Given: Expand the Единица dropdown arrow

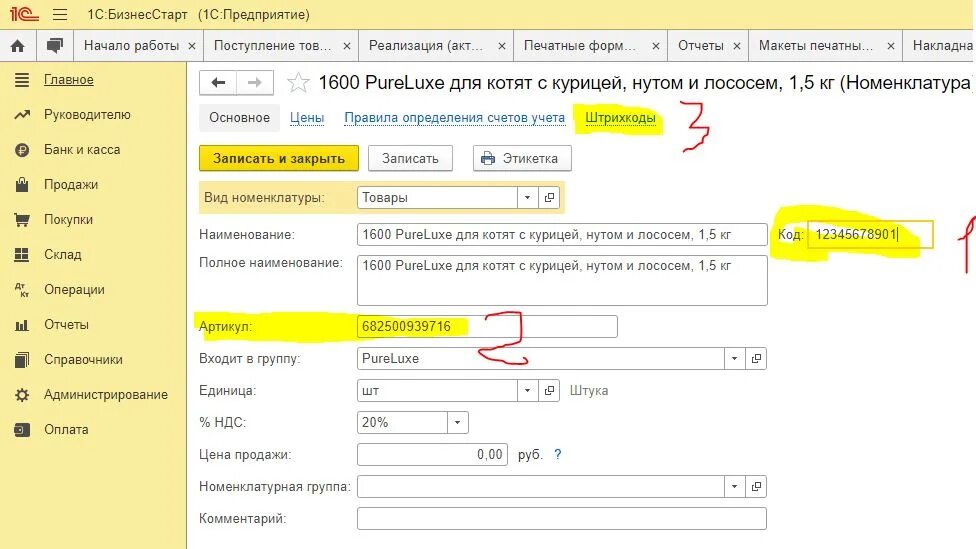Looking at the screenshot, I should 527,390.
